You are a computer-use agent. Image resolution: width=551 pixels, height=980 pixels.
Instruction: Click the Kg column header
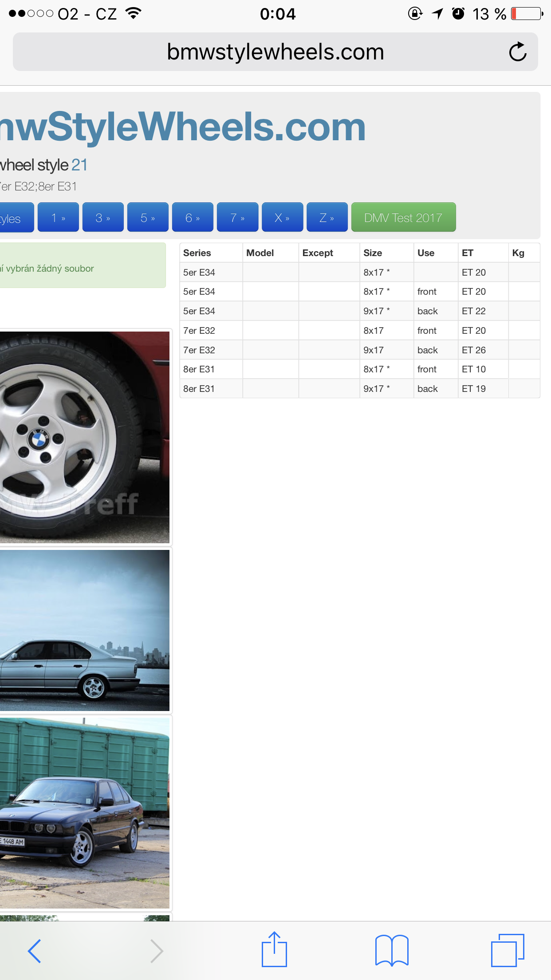(x=524, y=253)
